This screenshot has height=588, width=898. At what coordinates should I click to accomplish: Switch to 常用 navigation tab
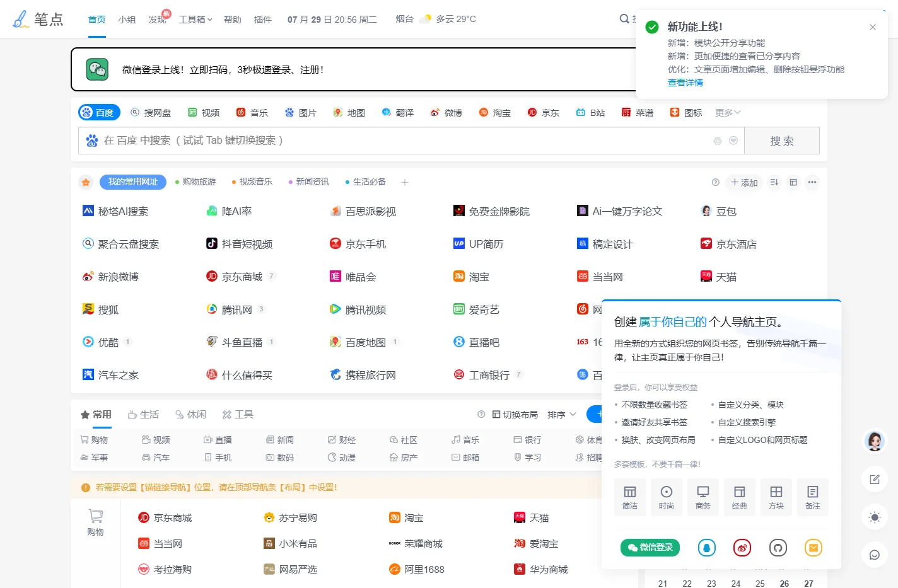[x=96, y=414]
